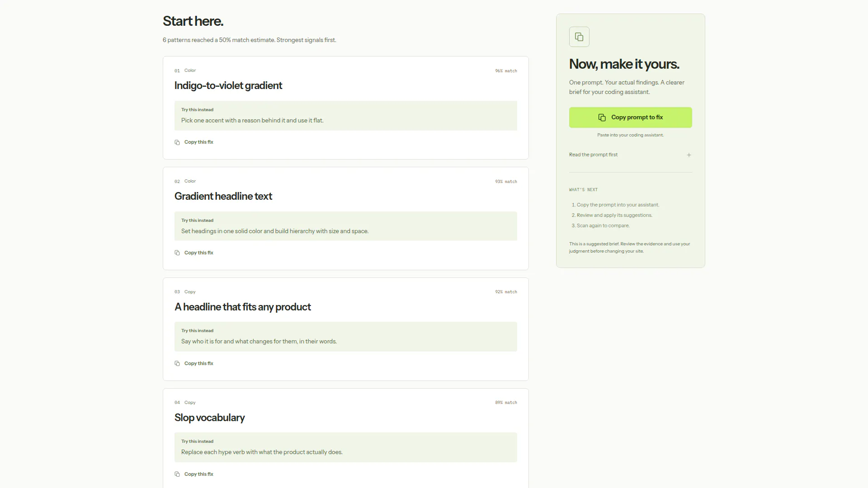The width and height of the screenshot is (868, 488).
Task: Select 'A headline that fits any product' heading
Action: (x=243, y=307)
